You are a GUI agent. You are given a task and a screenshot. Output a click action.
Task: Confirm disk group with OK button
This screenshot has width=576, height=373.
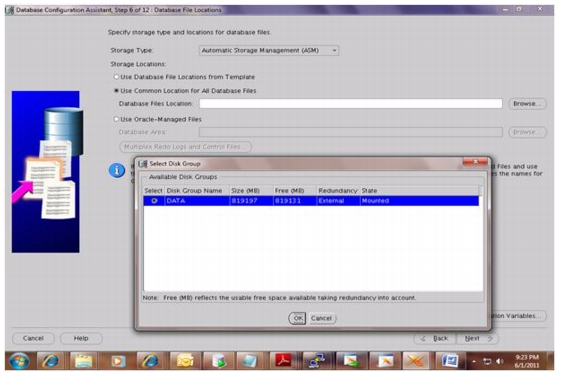tap(297, 318)
